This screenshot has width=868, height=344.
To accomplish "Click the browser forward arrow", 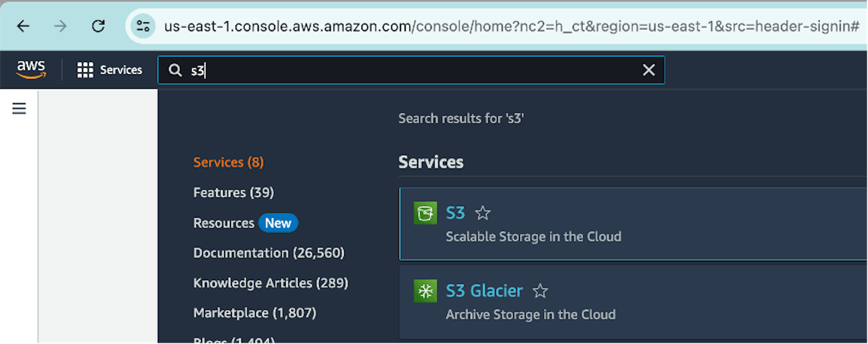I will [60, 26].
